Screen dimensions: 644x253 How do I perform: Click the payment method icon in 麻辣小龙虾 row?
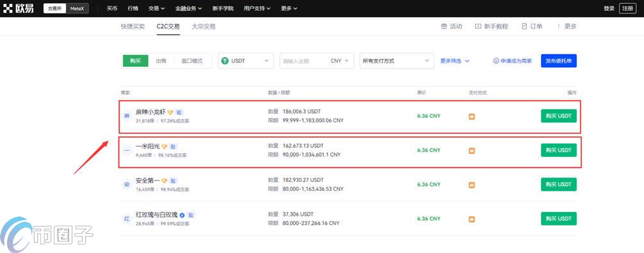(x=472, y=117)
